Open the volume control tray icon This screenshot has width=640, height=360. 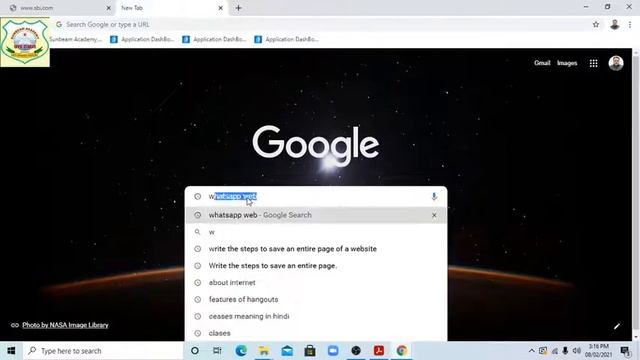point(576,351)
